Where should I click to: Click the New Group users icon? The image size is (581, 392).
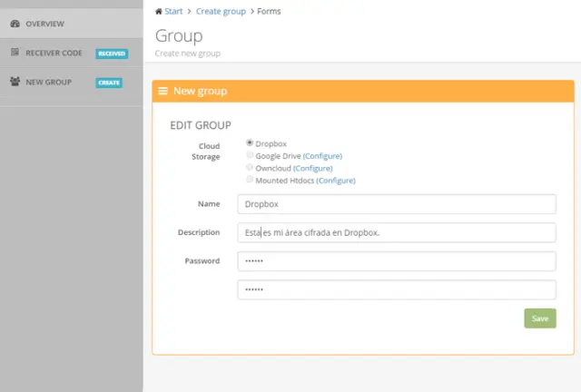click(15, 83)
